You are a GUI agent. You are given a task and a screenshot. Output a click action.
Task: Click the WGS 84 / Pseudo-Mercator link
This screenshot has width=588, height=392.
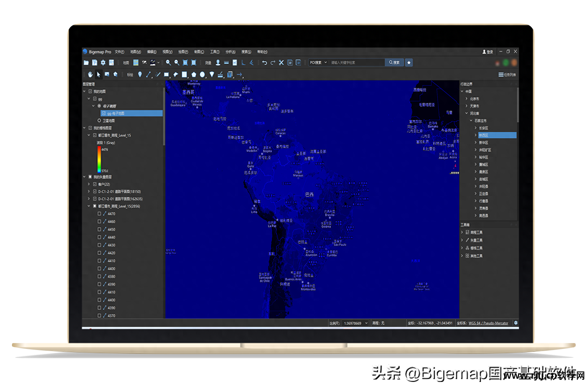pos(488,323)
